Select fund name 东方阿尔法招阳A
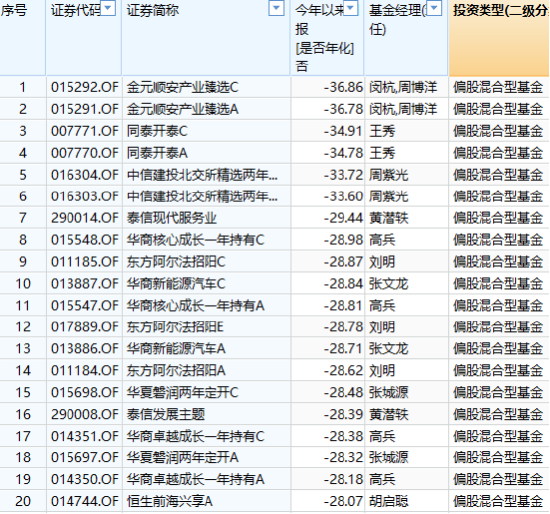550x514 pixels. pos(176,371)
